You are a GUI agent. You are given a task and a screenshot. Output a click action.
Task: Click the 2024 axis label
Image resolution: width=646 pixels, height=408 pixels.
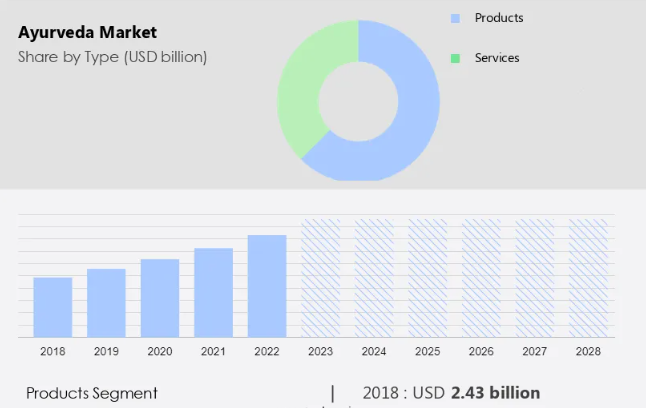[x=374, y=352]
